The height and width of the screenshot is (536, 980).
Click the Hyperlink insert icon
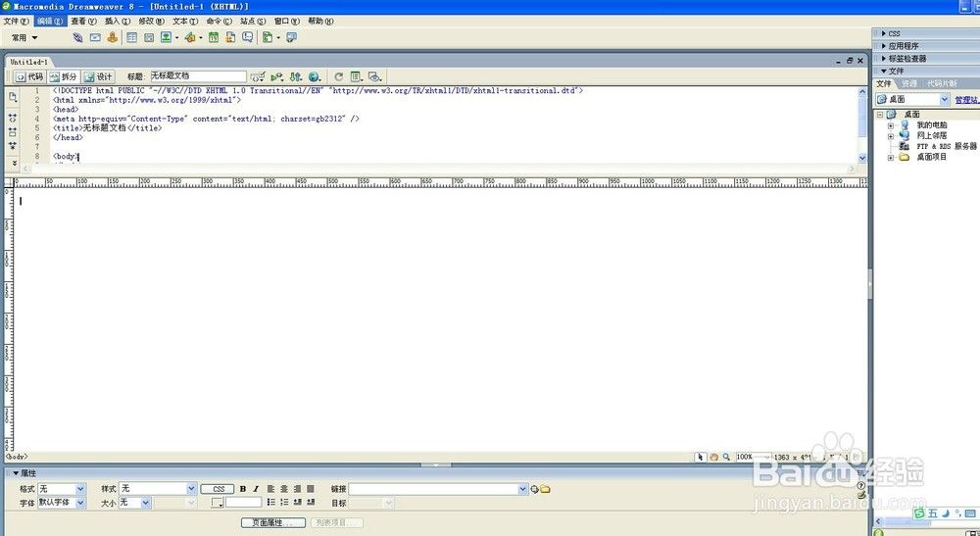click(x=77, y=37)
